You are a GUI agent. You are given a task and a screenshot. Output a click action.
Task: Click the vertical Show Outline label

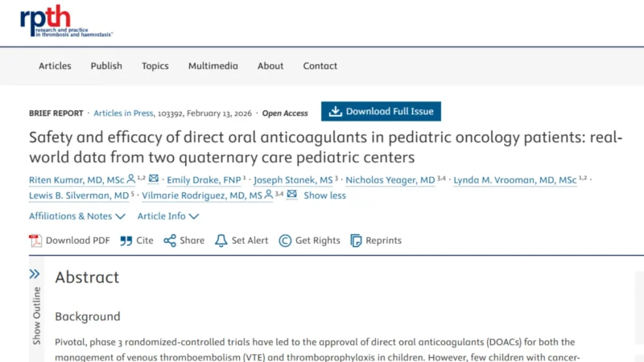(x=36, y=315)
